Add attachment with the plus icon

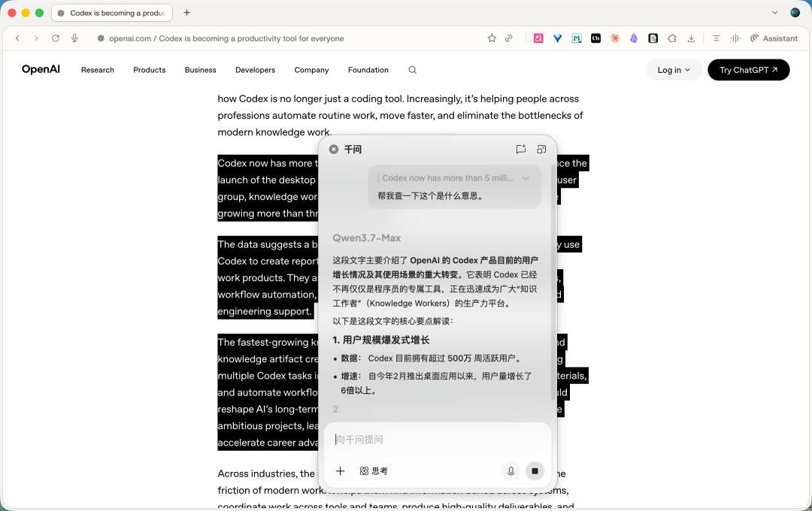341,470
